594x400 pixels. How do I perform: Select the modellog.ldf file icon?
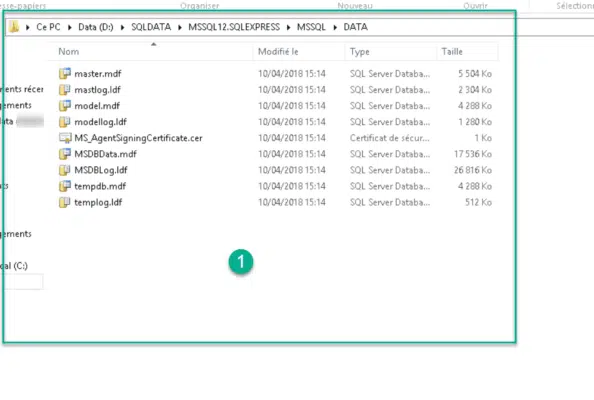(65, 122)
